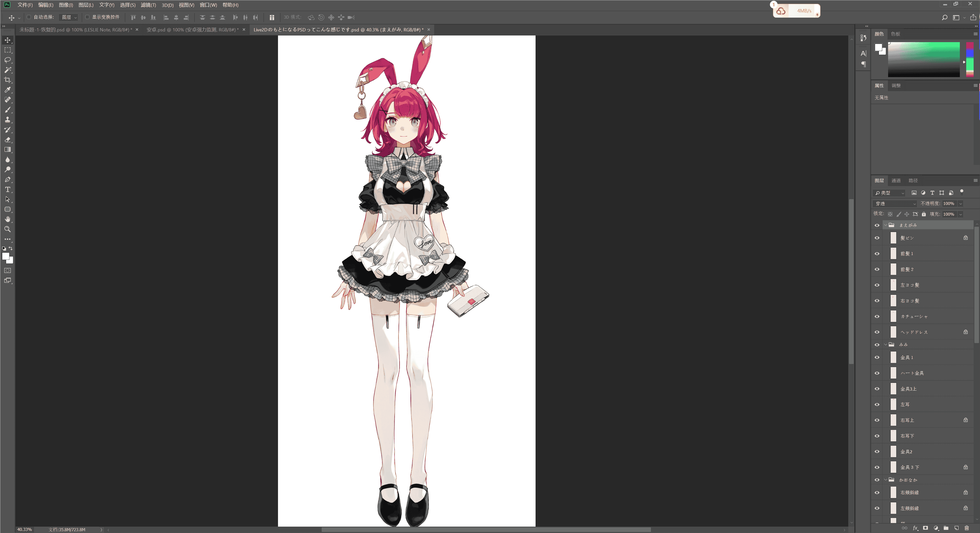This screenshot has height=533, width=980.
Task: Click the zoom percentage field 40.33%
Action: point(24,529)
